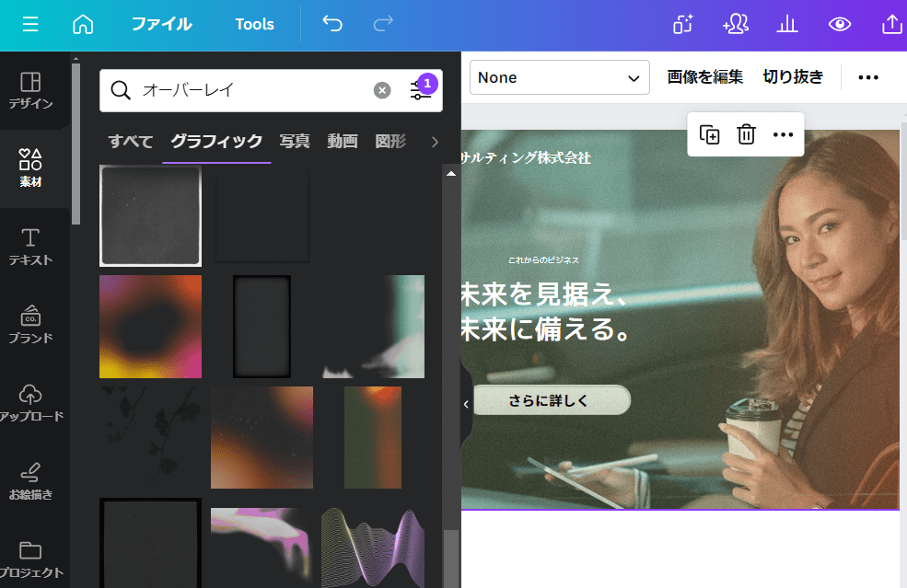907x588 pixels.
Task: Open the ファイル menu
Action: pyautogui.click(x=161, y=25)
